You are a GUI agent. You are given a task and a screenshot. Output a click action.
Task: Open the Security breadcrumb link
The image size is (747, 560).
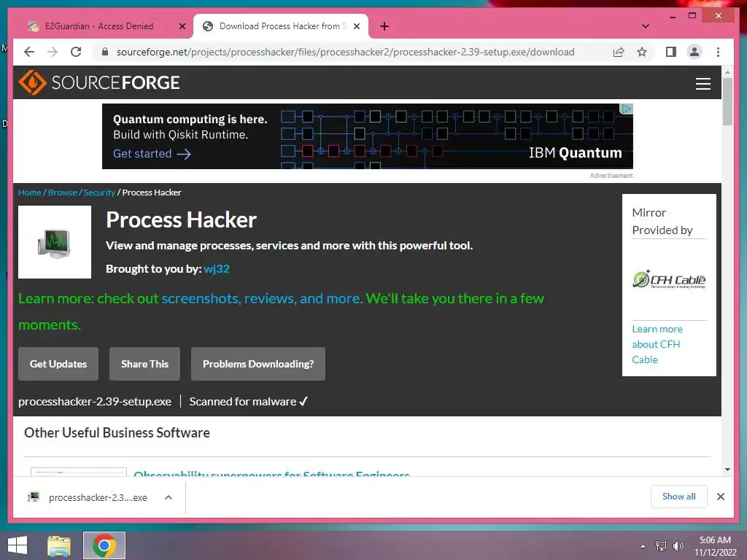pos(99,192)
